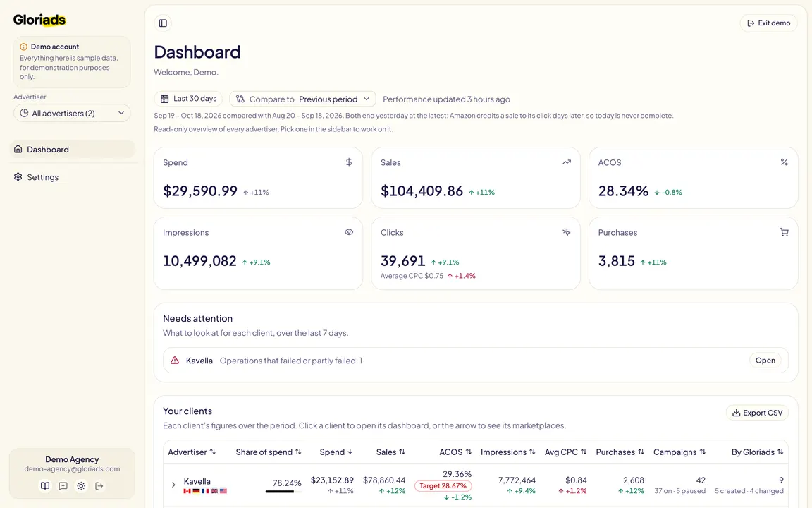Click the trend icon on Sales card

point(567,162)
